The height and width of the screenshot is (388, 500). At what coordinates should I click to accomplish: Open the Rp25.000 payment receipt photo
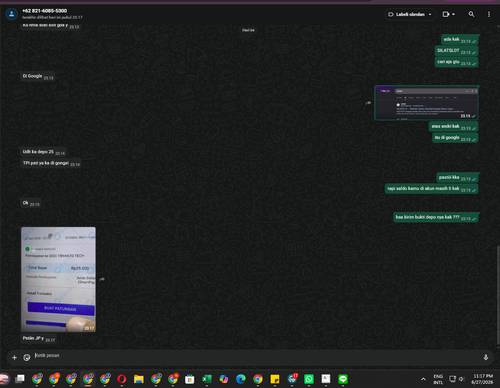click(58, 279)
